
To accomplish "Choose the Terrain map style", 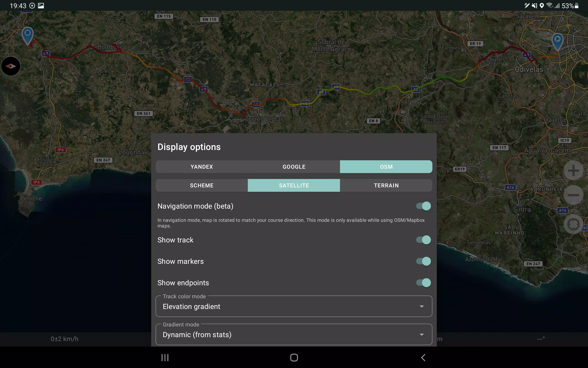I will (x=386, y=185).
